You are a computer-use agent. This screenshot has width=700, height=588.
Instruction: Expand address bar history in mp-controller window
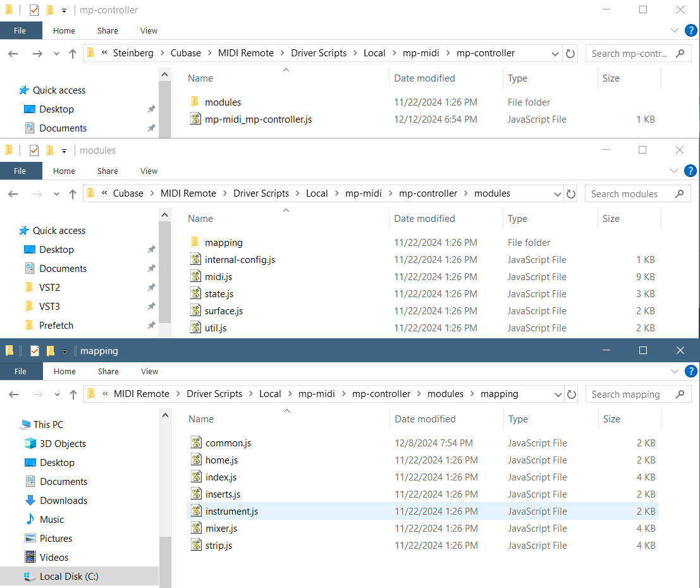(555, 54)
